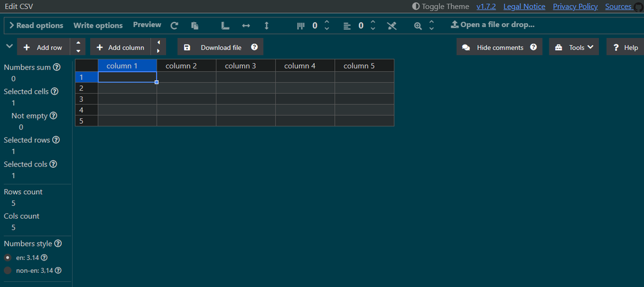Click the cell in row 4, column 5
Image resolution: width=644 pixels, height=287 pixels.
click(365, 110)
